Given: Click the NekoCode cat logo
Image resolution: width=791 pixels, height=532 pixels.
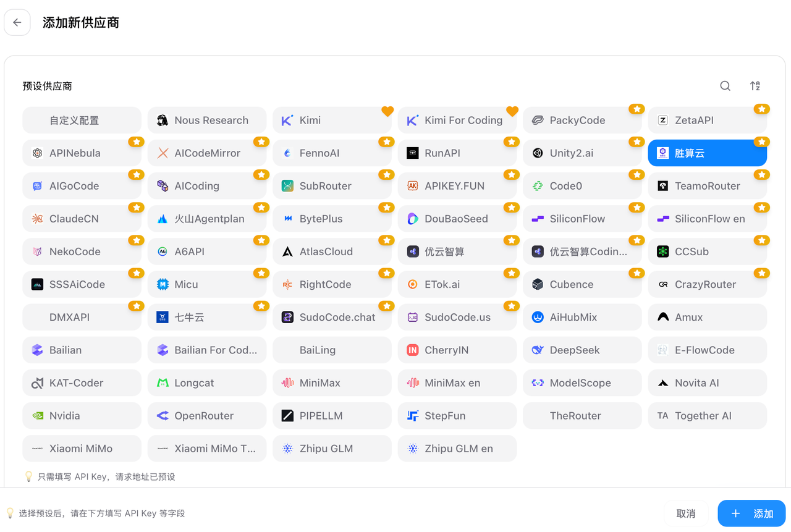Looking at the screenshot, I should [38, 251].
